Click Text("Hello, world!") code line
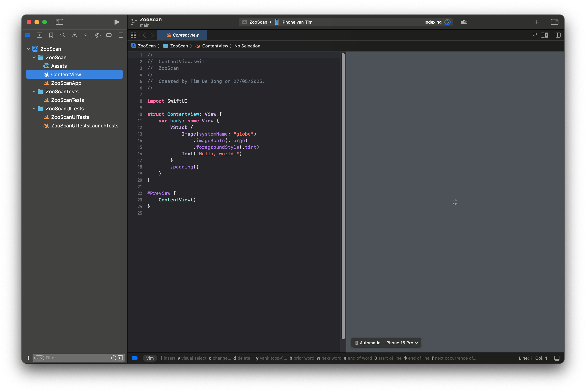This screenshot has width=586, height=392. pos(212,154)
